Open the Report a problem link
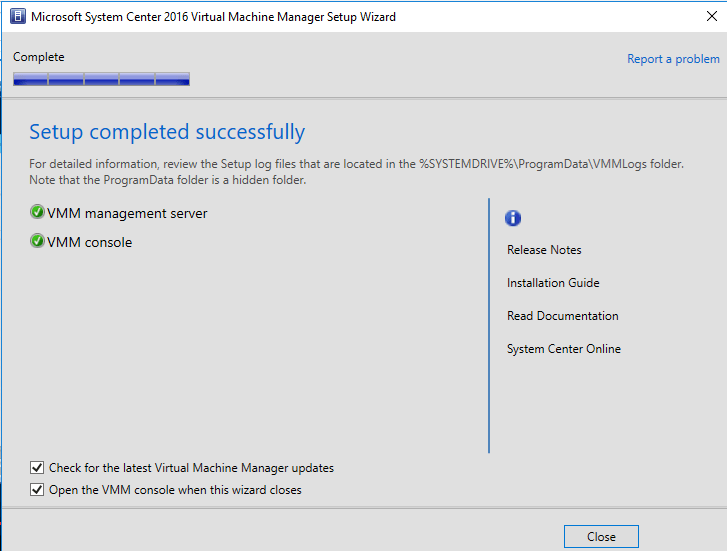727x551 pixels. [x=673, y=59]
